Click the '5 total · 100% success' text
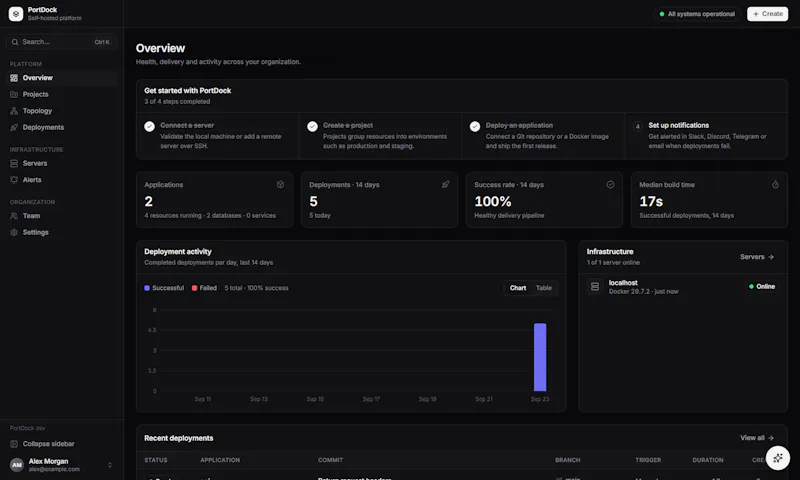 [x=256, y=288]
